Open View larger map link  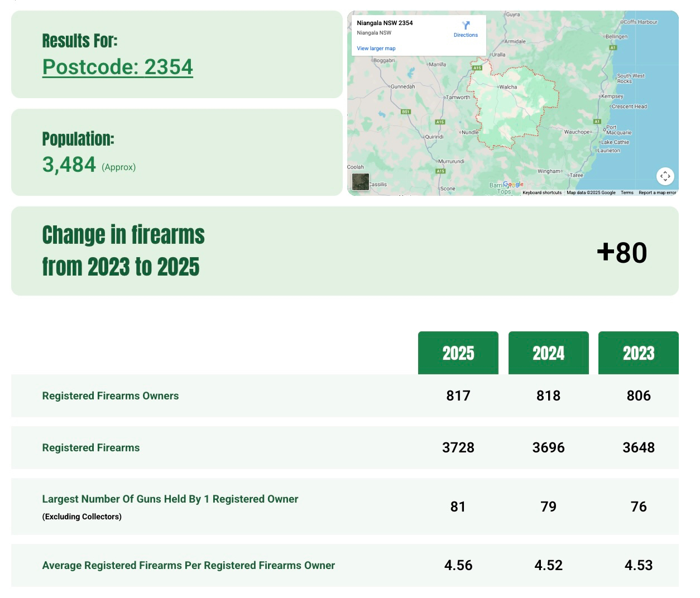point(376,49)
